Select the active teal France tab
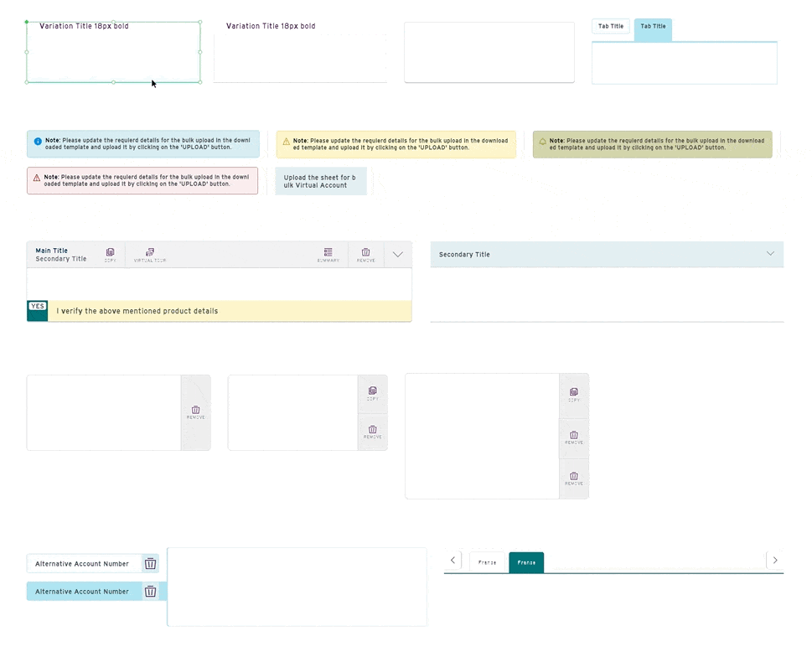This screenshot has width=812, height=652. click(526, 562)
